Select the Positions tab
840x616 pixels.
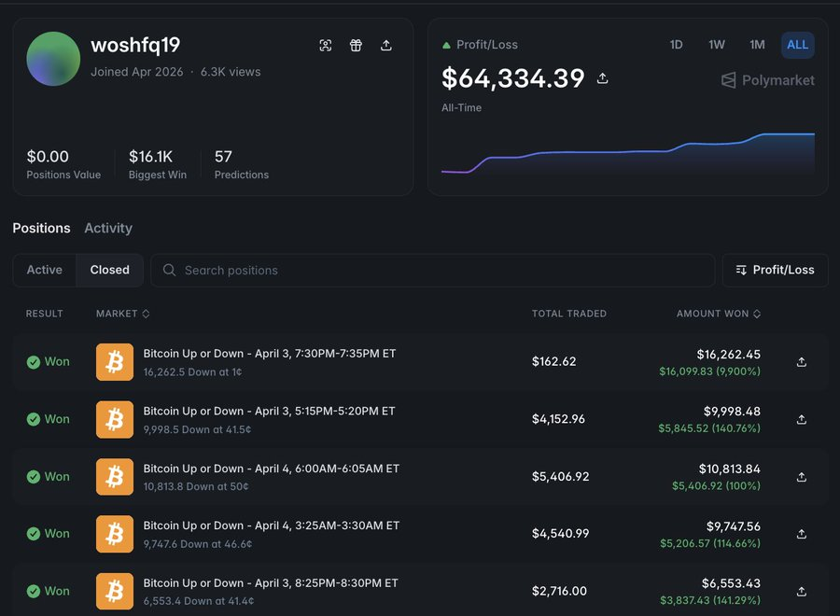pyautogui.click(x=41, y=228)
